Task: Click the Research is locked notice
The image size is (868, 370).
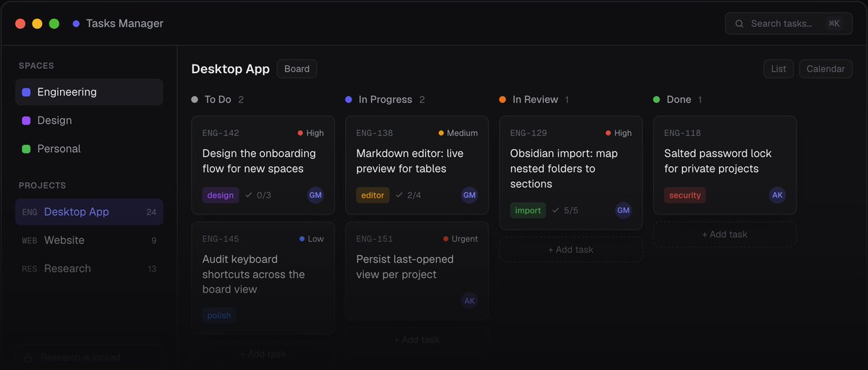Action: [x=89, y=358]
